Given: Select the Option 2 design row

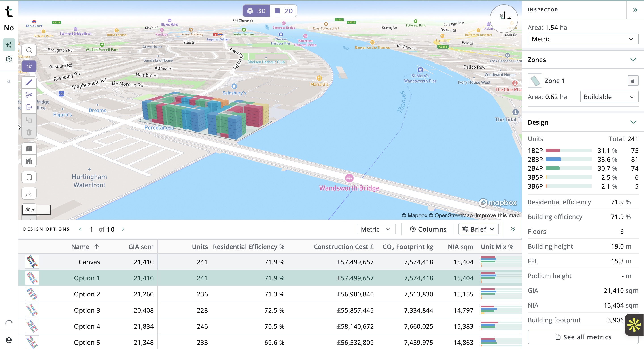Looking at the screenshot, I should [x=270, y=294].
